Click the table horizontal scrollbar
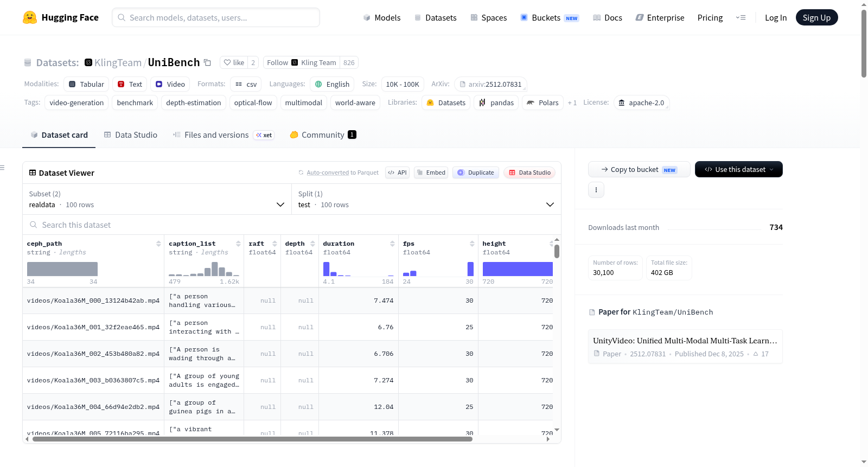 pyautogui.click(x=252, y=439)
